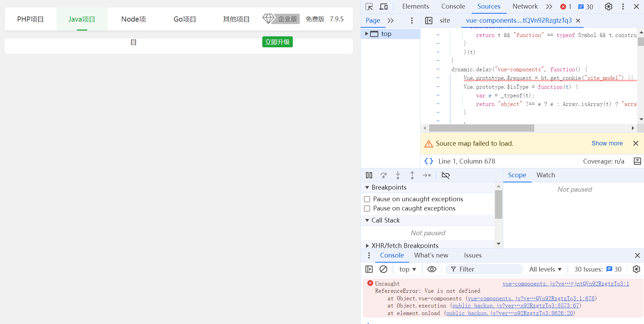
Task: Click the debugger sidebar vertical scrollbar
Action: coord(498,205)
